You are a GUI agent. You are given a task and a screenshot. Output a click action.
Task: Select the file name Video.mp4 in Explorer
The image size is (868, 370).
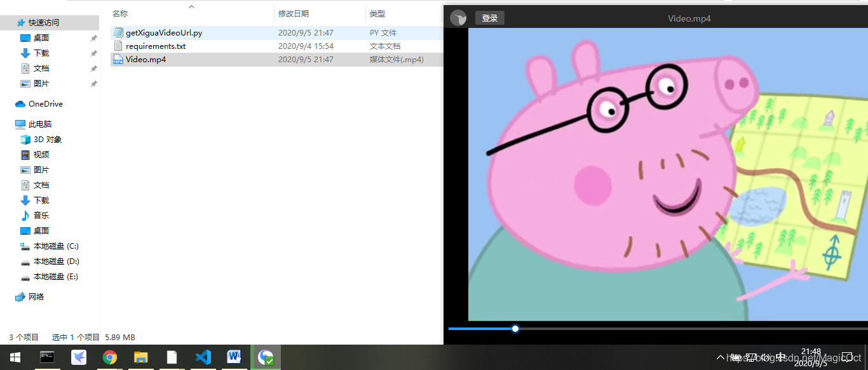tap(146, 60)
